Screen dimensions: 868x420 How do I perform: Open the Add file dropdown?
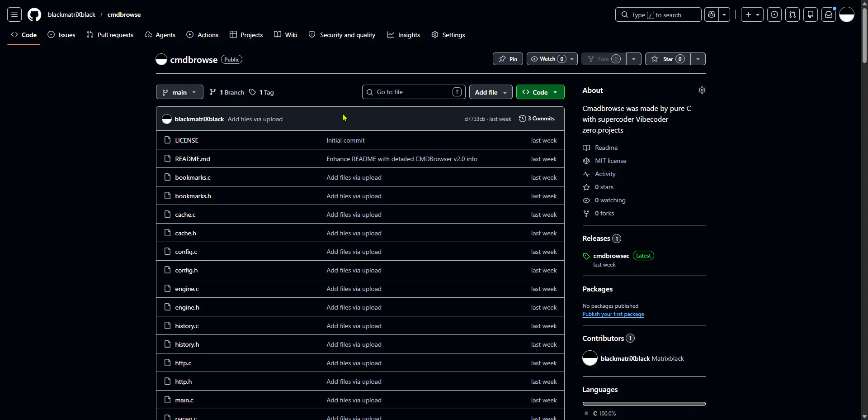tap(491, 92)
